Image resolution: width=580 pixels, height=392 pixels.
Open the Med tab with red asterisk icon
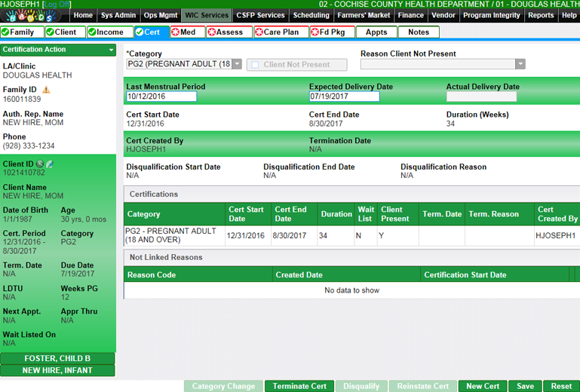[x=187, y=32]
